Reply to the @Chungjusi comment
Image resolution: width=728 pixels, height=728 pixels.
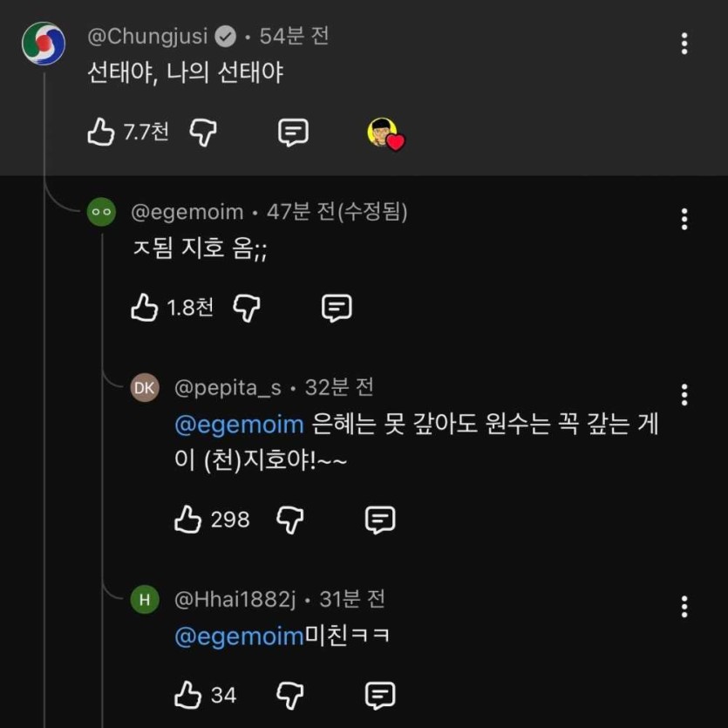pyautogui.click(x=293, y=133)
